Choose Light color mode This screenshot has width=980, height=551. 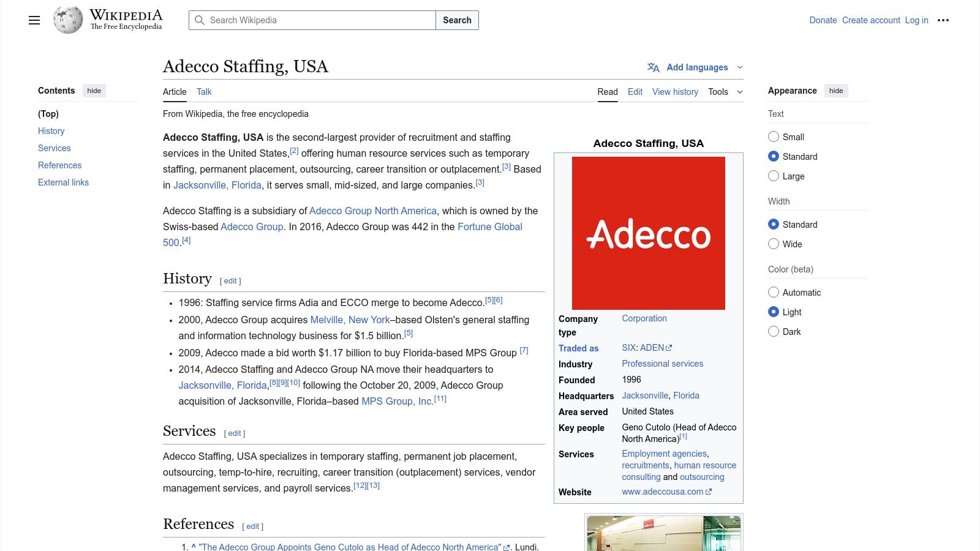(x=774, y=312)
